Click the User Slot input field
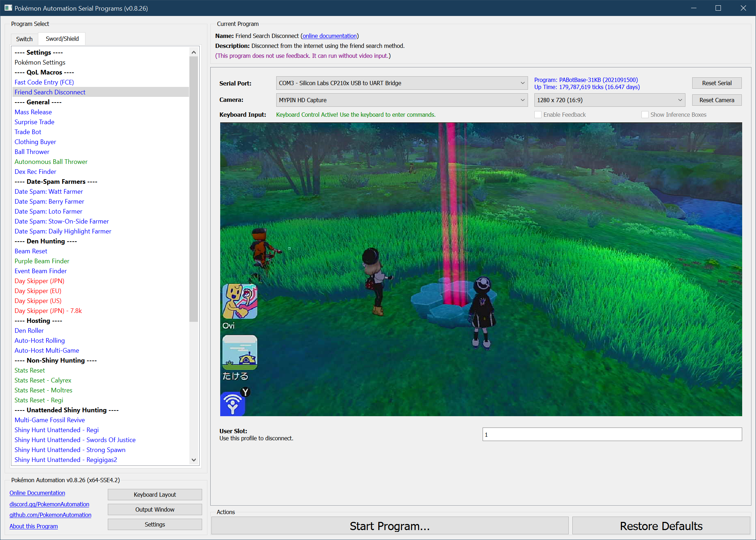Viewport: 756px width, 540px height. tap(612, 435)
